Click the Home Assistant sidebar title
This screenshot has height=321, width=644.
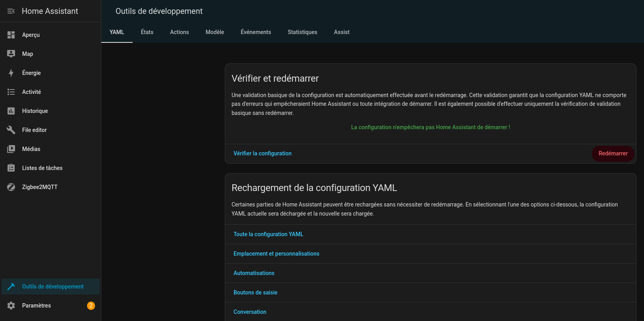(50, 11)
